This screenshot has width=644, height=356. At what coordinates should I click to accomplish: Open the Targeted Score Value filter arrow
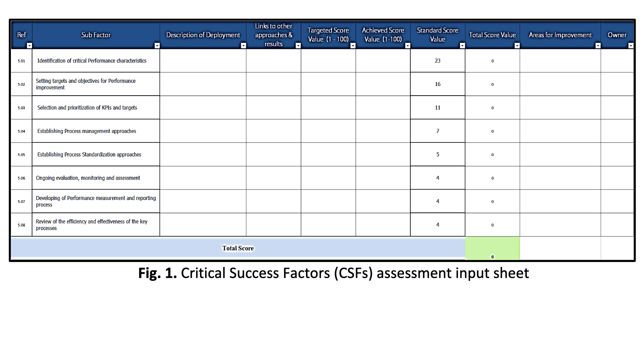[x=353, y=46]
